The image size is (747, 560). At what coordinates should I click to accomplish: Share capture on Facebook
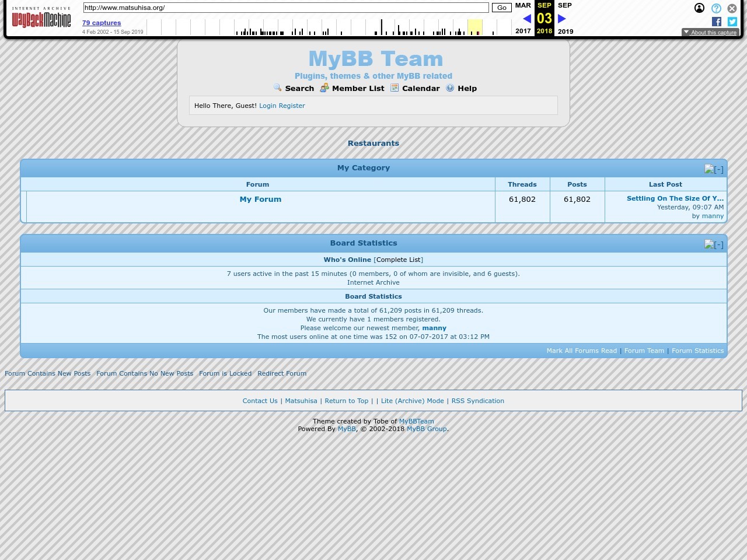717,22
